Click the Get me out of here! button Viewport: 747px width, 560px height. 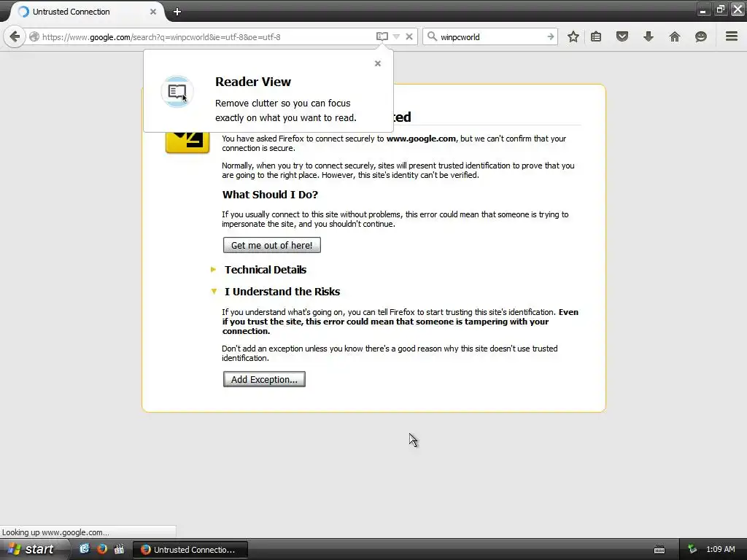272,245
